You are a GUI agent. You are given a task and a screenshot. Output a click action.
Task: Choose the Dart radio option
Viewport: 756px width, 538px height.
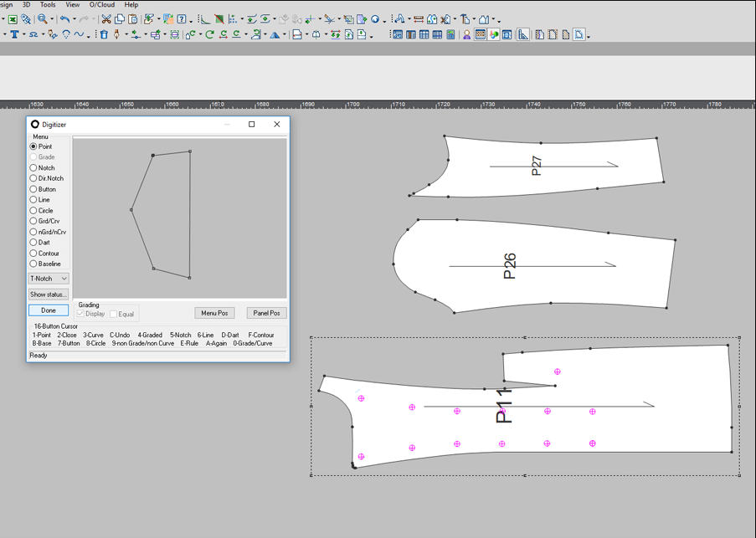pyautogui.click(x=34, y=243)
